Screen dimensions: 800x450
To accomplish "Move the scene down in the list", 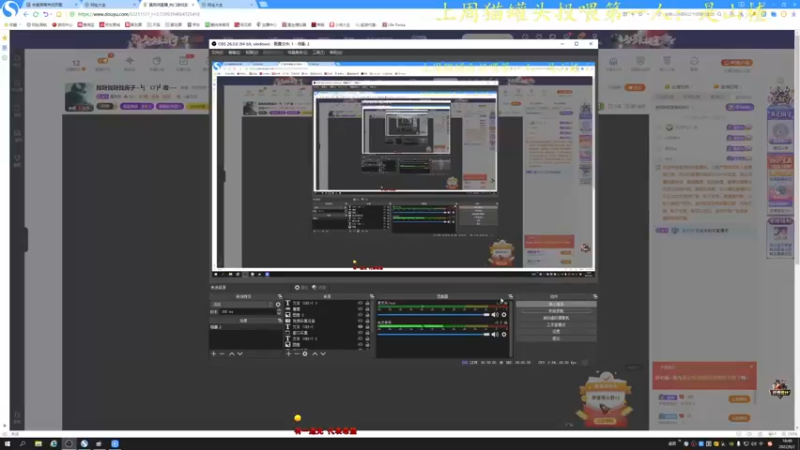I will tap(240, 354).
